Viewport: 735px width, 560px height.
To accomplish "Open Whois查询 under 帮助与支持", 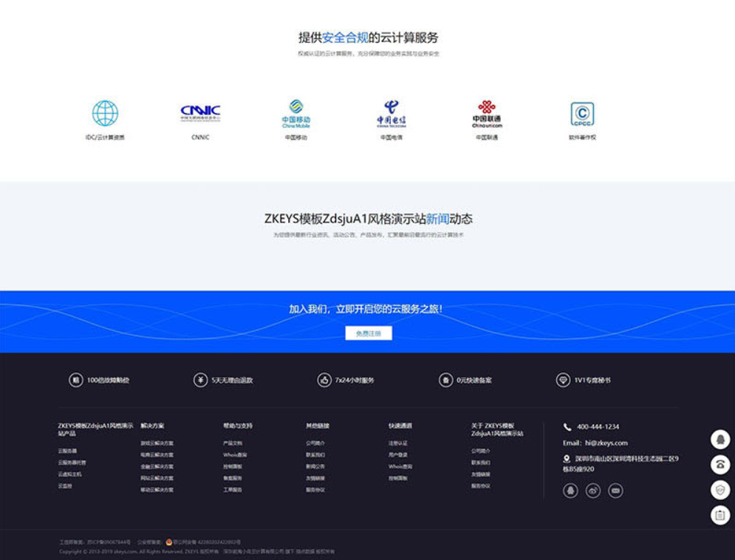I will pyautogui.click(x=235, y=455).
